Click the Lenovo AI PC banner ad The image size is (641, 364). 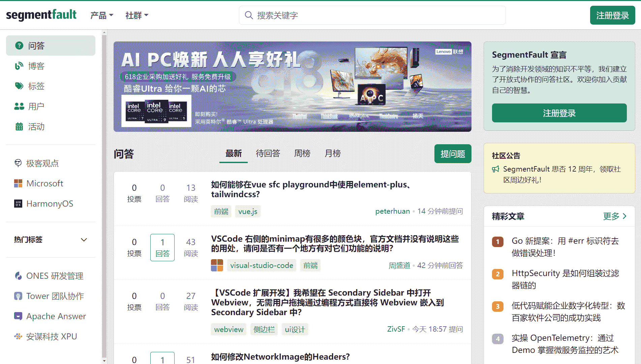click(x=292, y=86)
